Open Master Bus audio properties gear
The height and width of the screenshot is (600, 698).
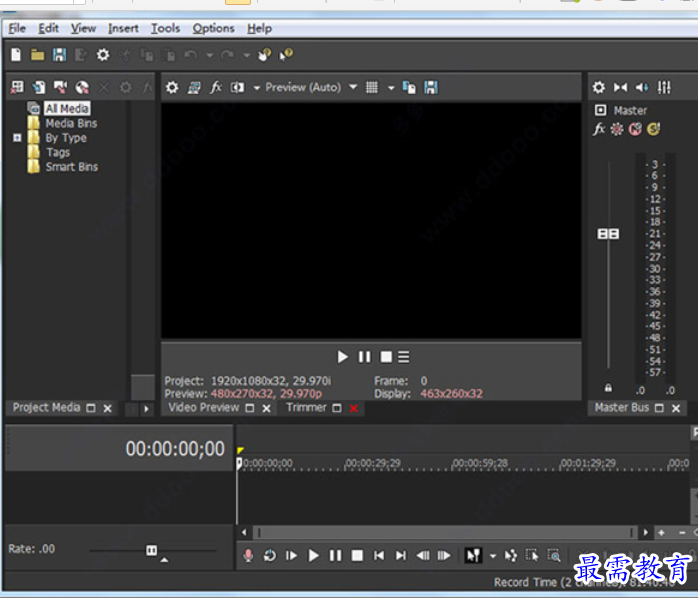(599, 87)
